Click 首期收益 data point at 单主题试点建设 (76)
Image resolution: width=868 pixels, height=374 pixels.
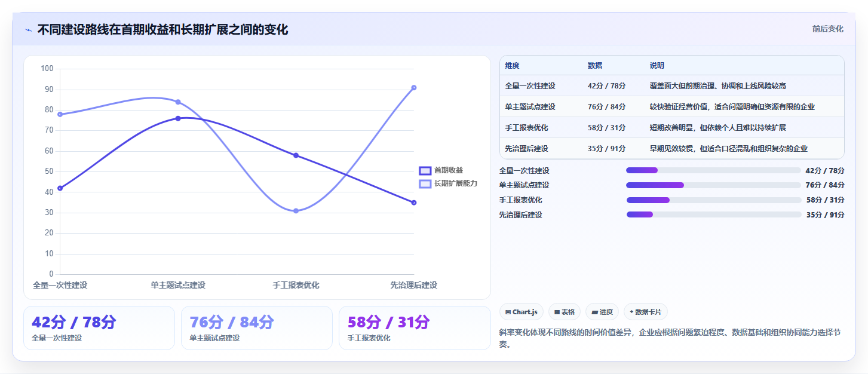178,118
